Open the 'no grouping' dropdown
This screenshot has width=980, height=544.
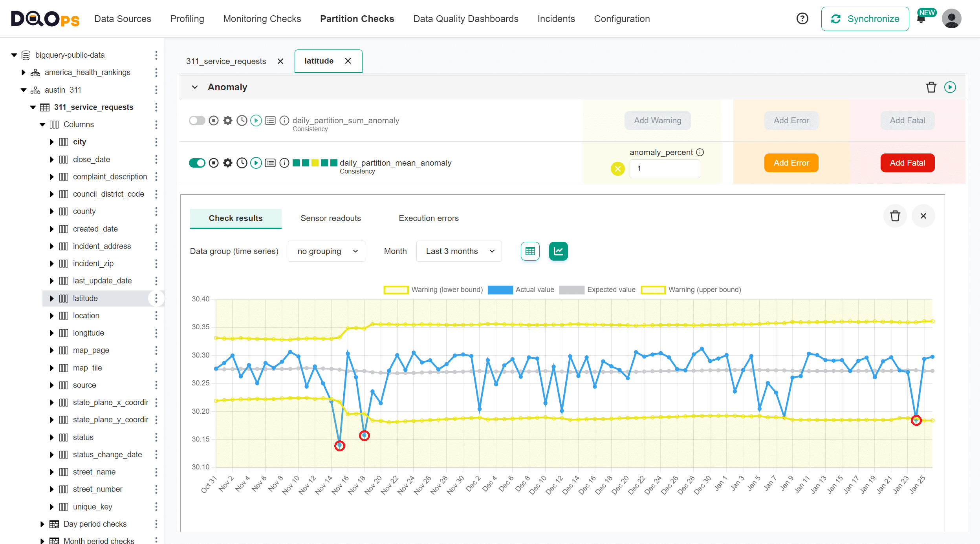pos(326,251)
